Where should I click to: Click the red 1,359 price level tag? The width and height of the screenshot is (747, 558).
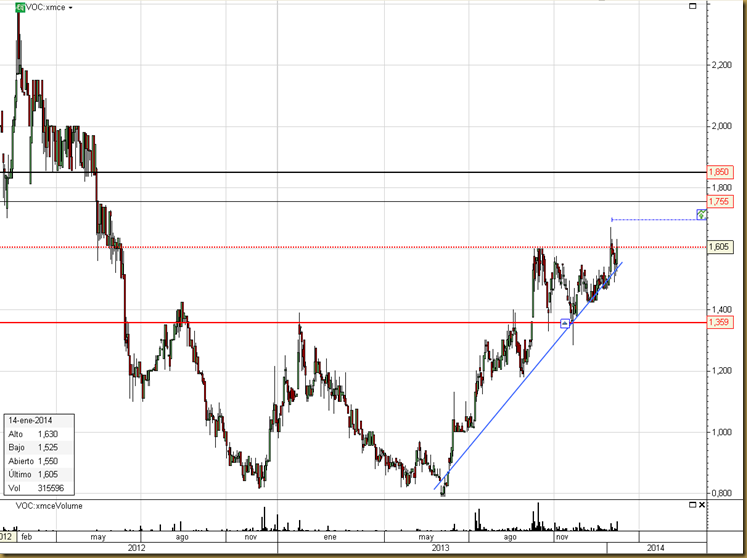(x=719, y=323)
